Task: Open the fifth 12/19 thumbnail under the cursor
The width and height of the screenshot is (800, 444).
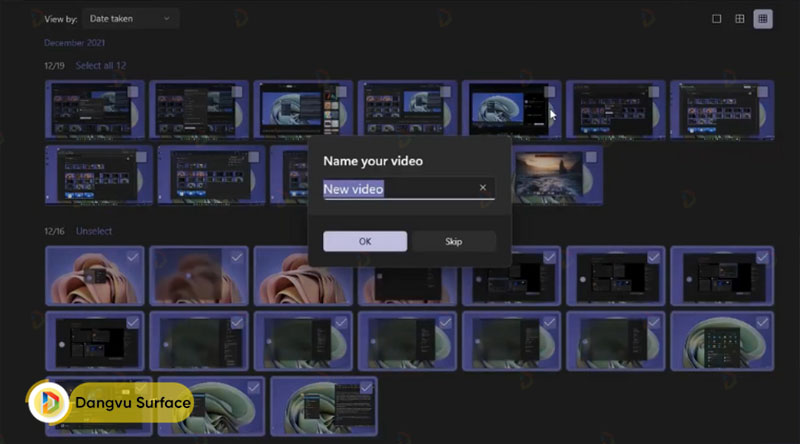Action: click(511, 110)
